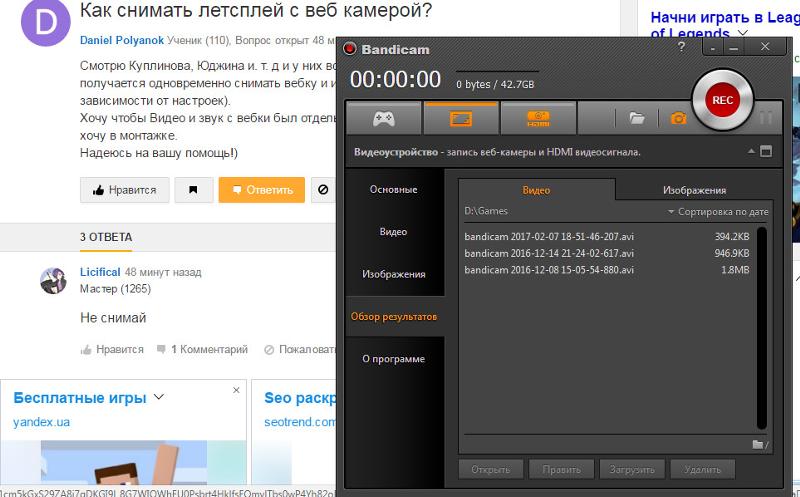This screenshot has width=800, height=497.
Task: Select the HDMI device recording mode icon
Action: pyautogui.click(x=538, y=119)
